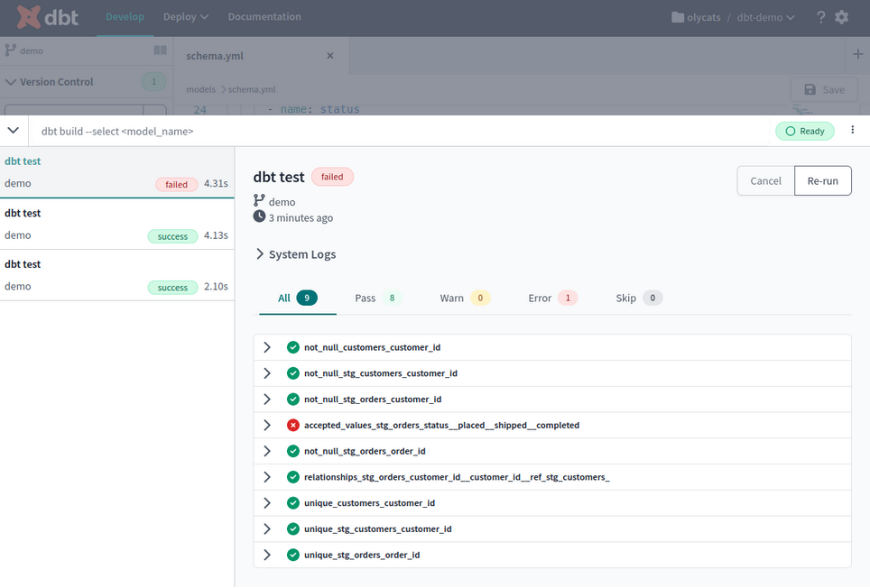Select the Warn results tab

(x=465, y=299)
